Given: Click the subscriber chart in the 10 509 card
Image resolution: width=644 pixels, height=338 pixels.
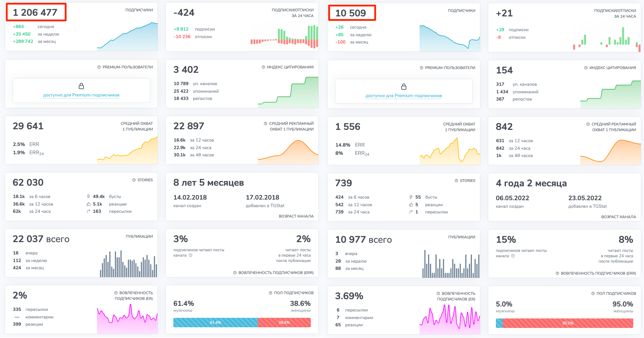Looking at the screenshot, I should pyautogui.click(x=450, y=38).
